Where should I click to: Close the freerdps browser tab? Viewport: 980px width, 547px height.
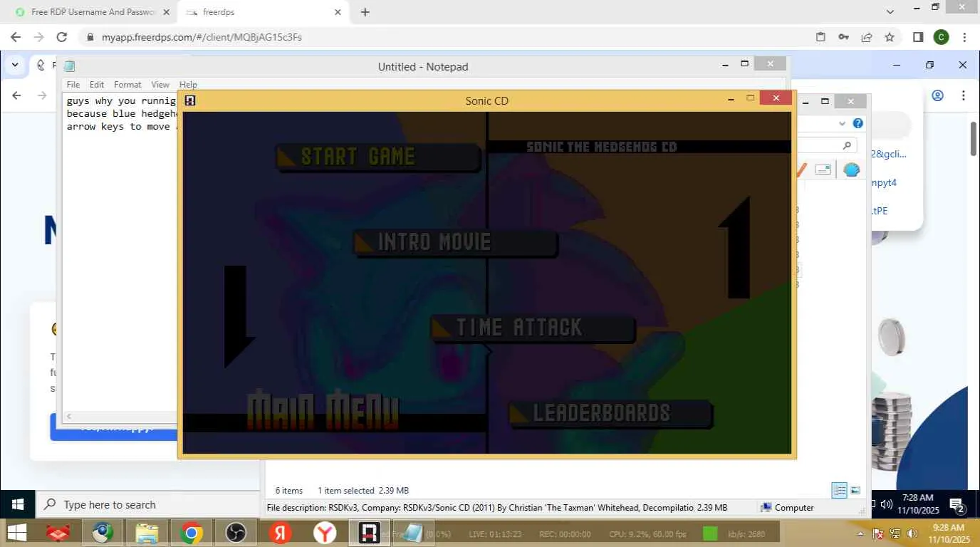tap(338, 12)
